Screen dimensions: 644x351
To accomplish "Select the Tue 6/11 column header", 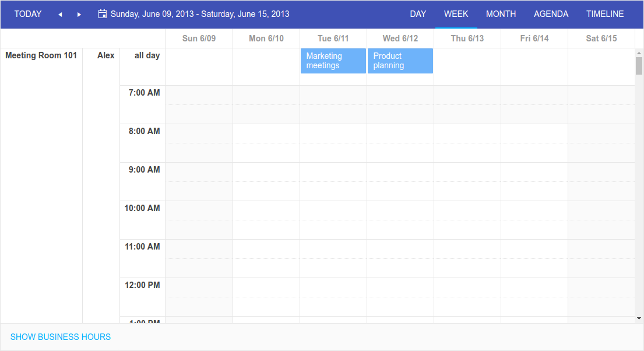I will [333, 38].
